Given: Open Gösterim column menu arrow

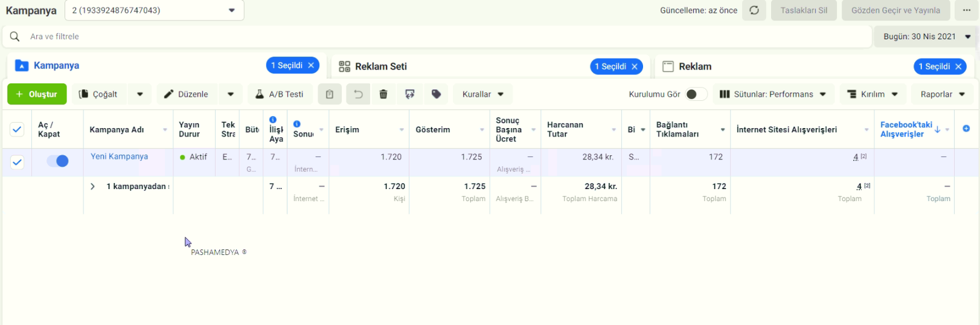Looking at the screenshot, I should pos(482,130).
